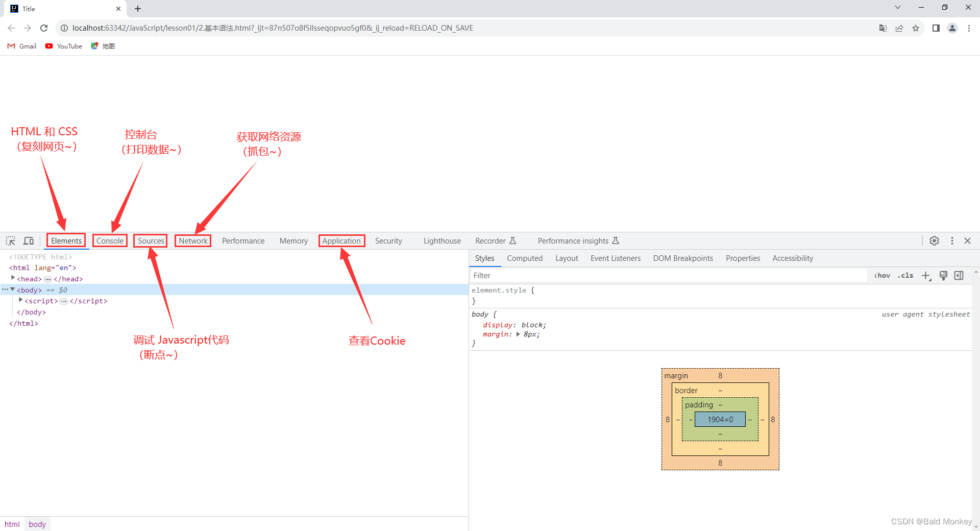Go back in browser history
Screen dimensions: 980x531
[11, 28]
